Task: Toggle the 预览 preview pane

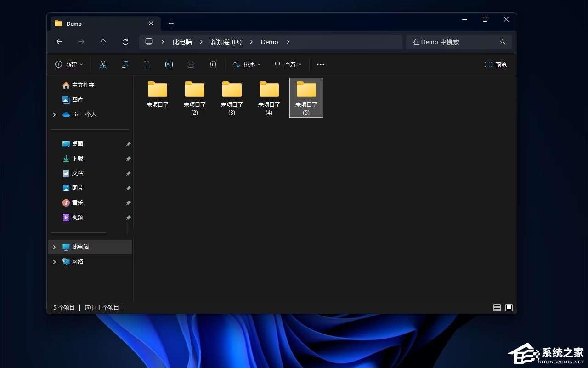Action: (x=495, y=64)
